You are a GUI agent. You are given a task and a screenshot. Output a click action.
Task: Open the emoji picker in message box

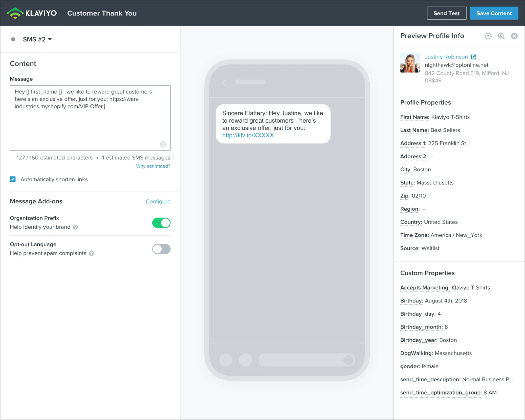click(x=163, y=144)
